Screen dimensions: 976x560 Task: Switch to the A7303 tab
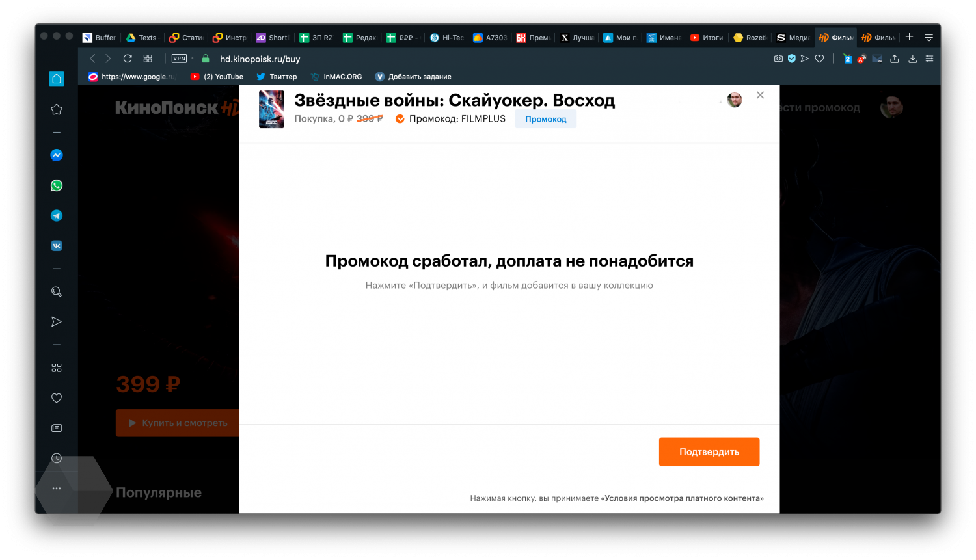pos(490,38)
